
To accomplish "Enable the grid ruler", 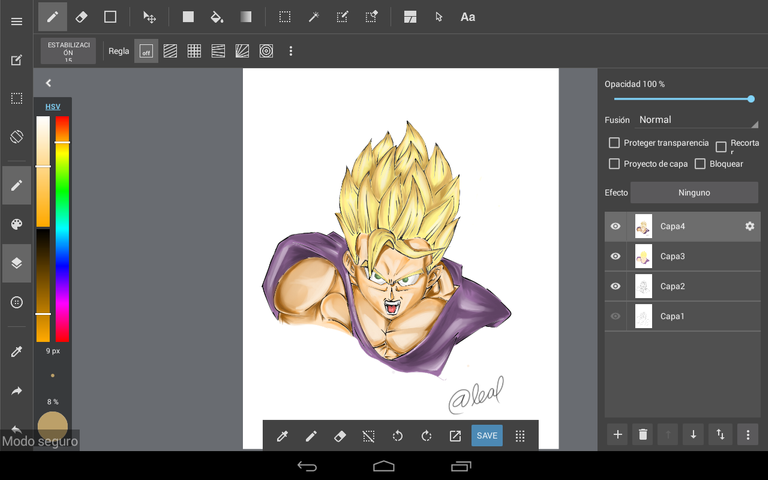I will [194, 51].
